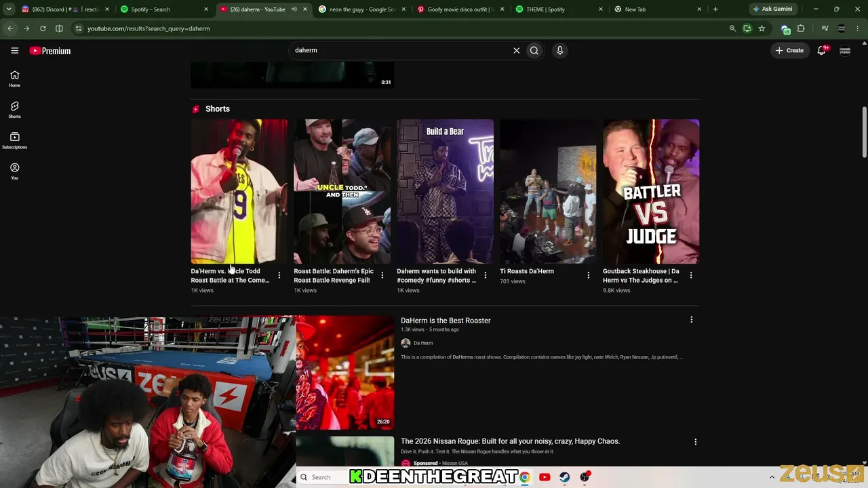Open the YouTube guide hamburger menu
The height and width of the screenshot is (488, 868).
tap(14, 50)
